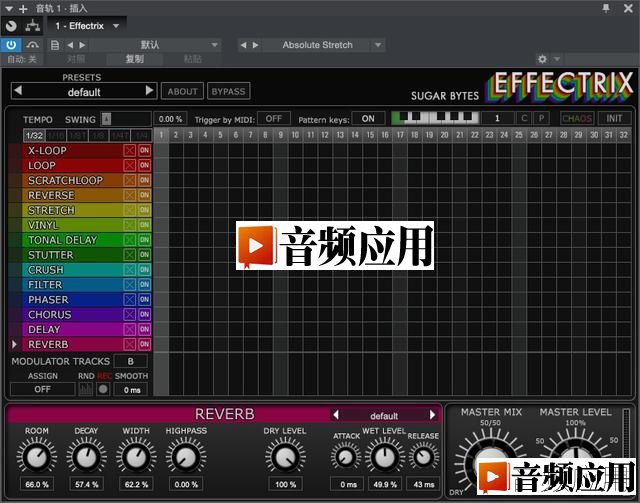The image size is (640, 503).
Task: Collapse the track insert title arrow
Action: (9, 9)
